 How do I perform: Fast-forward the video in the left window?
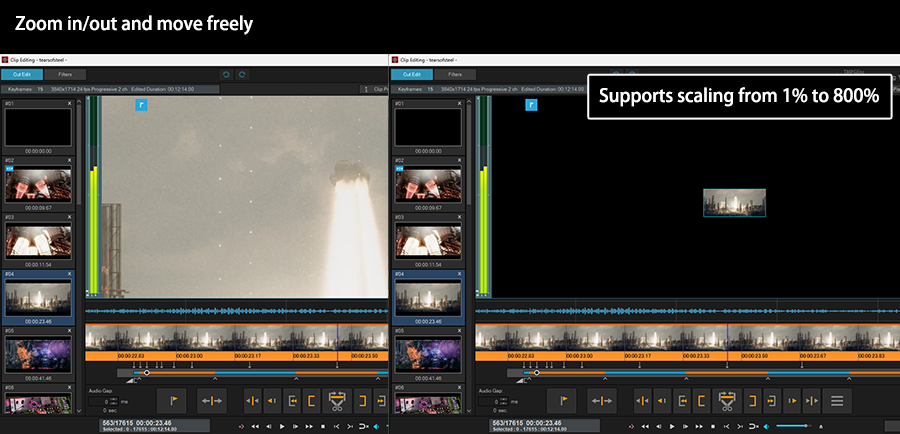[x=309, y=427]
